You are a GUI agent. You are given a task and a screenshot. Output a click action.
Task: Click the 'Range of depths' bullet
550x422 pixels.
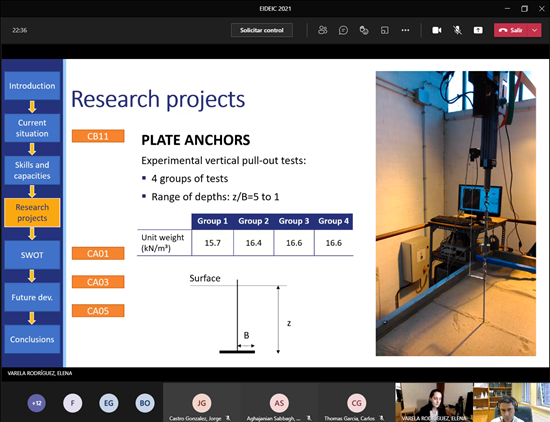point(215,197)
